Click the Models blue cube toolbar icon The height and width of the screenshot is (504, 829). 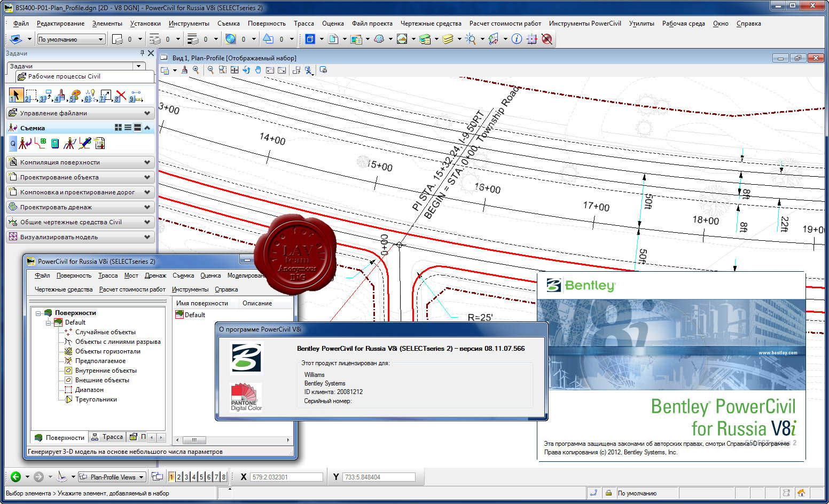[x=310, y=39]
